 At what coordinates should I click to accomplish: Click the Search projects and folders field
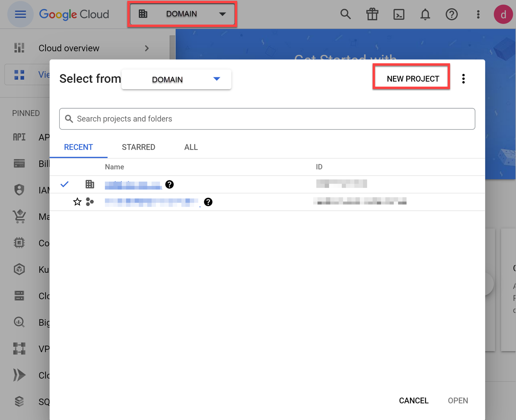[267, 119]
